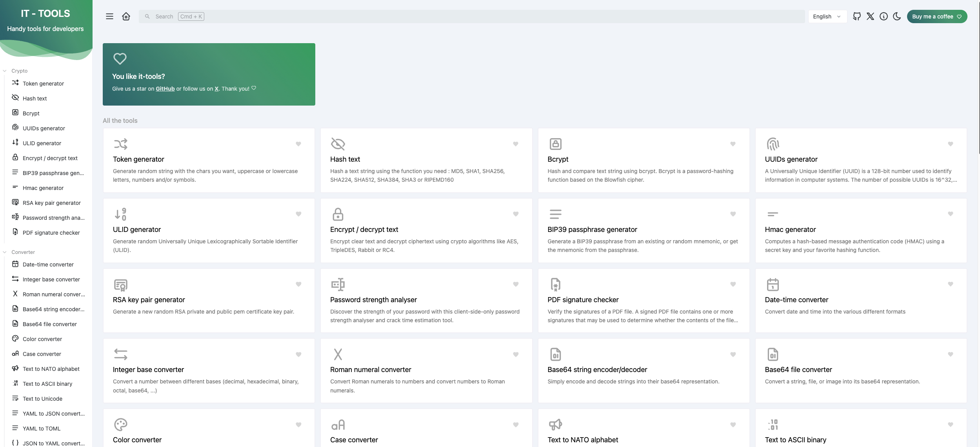The height and width of the screenshot is (447, 980).
Task: Click the X (Twitter) icon in the header
Action: point(870,16)
